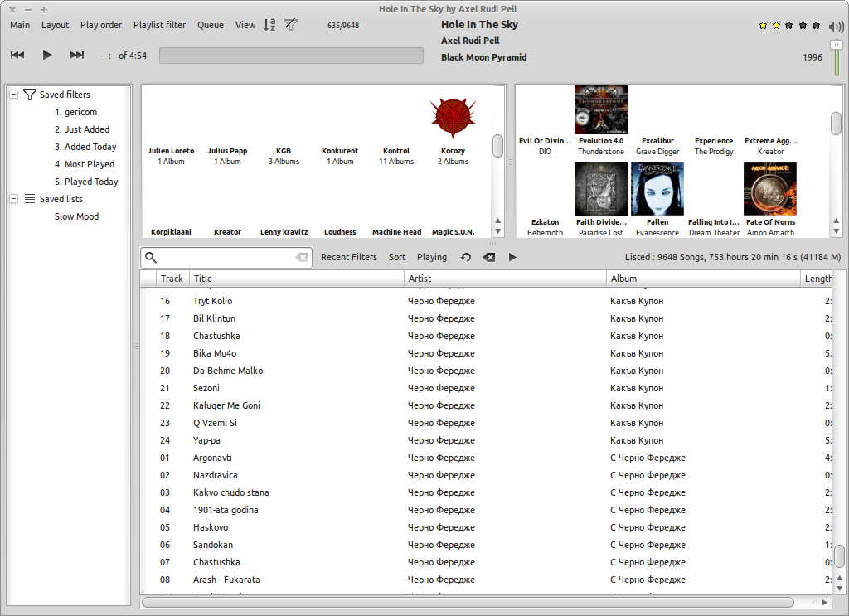Click the crossed-out funnel filter icon in the top bar
Image resolution: width=849 pixels, height=616 pixels.
(291, 24)
